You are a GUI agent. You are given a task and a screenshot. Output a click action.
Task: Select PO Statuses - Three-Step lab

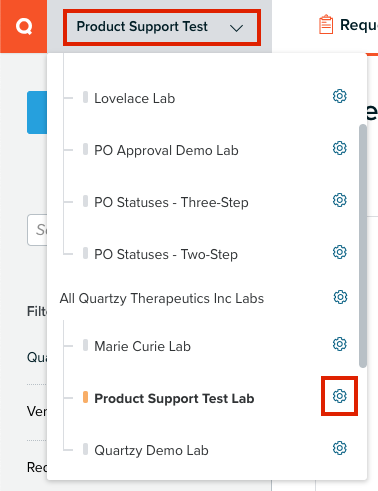(171, 202)
